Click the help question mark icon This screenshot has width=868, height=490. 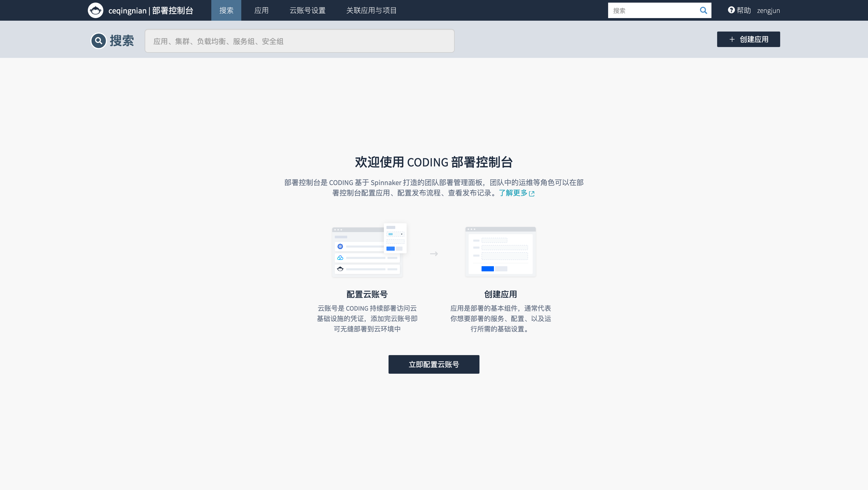pos(731,10)
